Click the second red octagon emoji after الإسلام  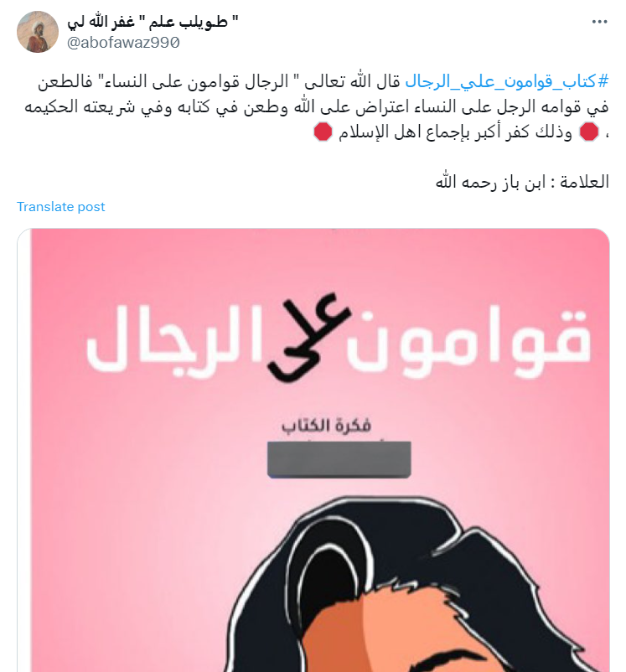point(323,132)
